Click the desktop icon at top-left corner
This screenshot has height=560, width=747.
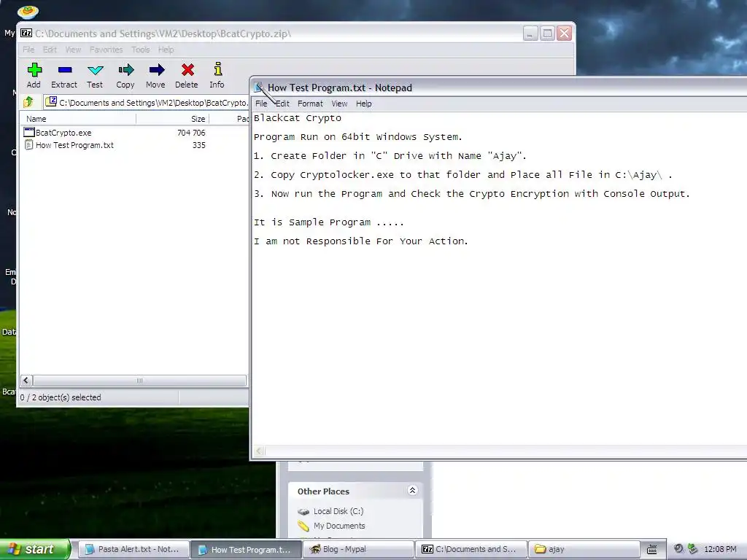(x=28, y=10)
